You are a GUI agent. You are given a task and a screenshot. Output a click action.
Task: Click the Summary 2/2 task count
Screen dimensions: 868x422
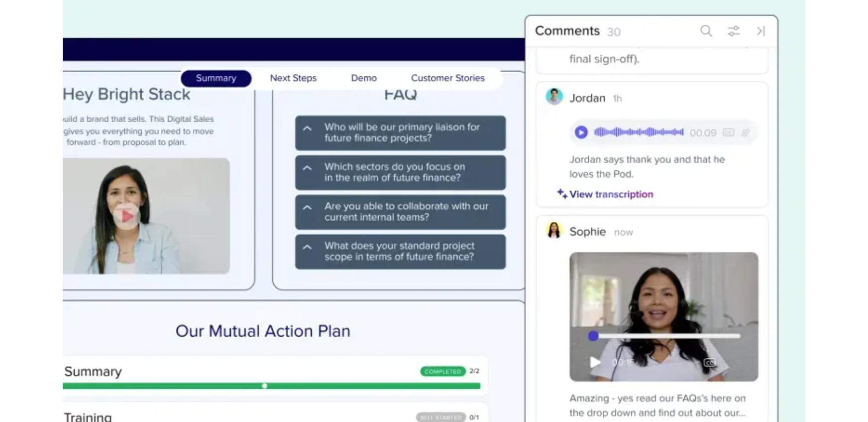coord(474,371)
